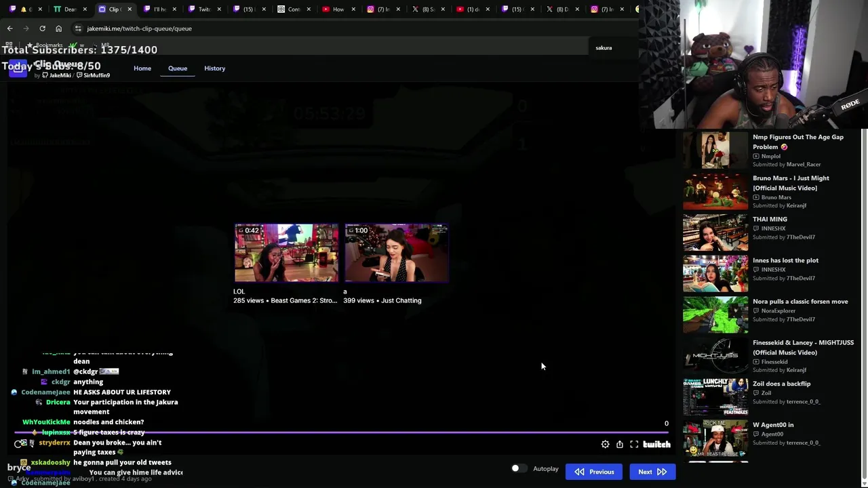This screenshot has width=868, height=488.
Task: Click the 'Agent00' channel name
Action: [x=772, y=434]
